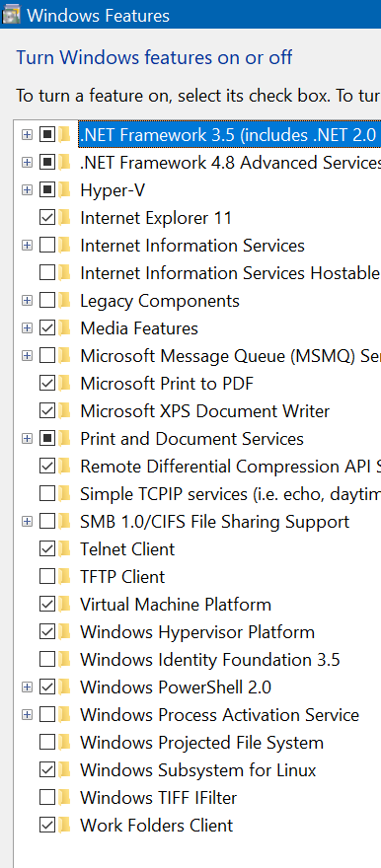The width and height of the screenshot is (381, 868).
Task: Expand Windows Process Activation Service node
Action: click(27, 715)
